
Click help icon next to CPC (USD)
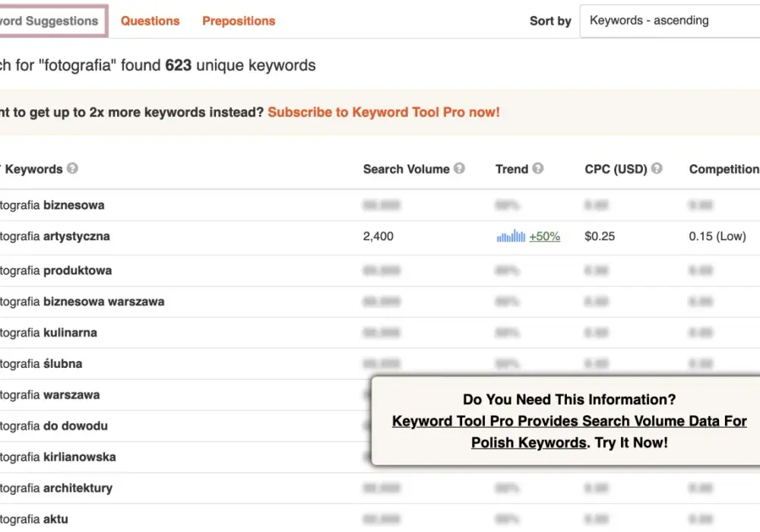[x=657, y=168]
